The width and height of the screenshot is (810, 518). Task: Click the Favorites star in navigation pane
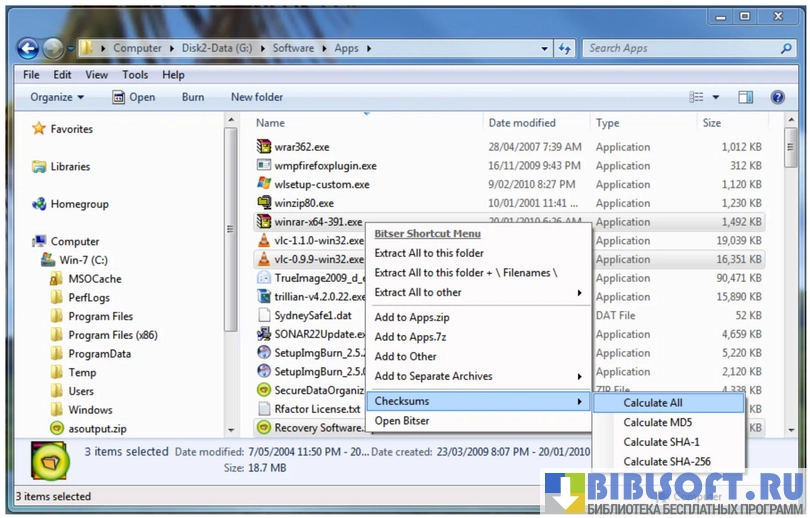click(x=39, y=129)
